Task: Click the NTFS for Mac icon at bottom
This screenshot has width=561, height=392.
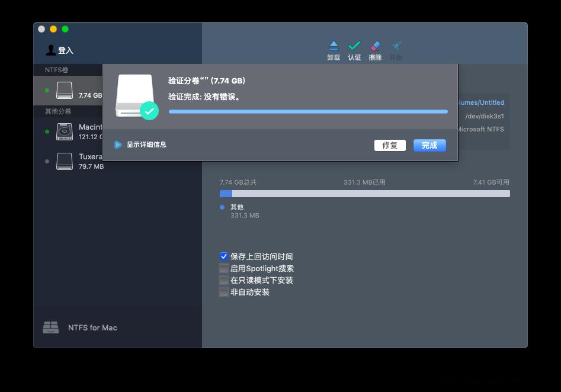Action: (50, 327)
